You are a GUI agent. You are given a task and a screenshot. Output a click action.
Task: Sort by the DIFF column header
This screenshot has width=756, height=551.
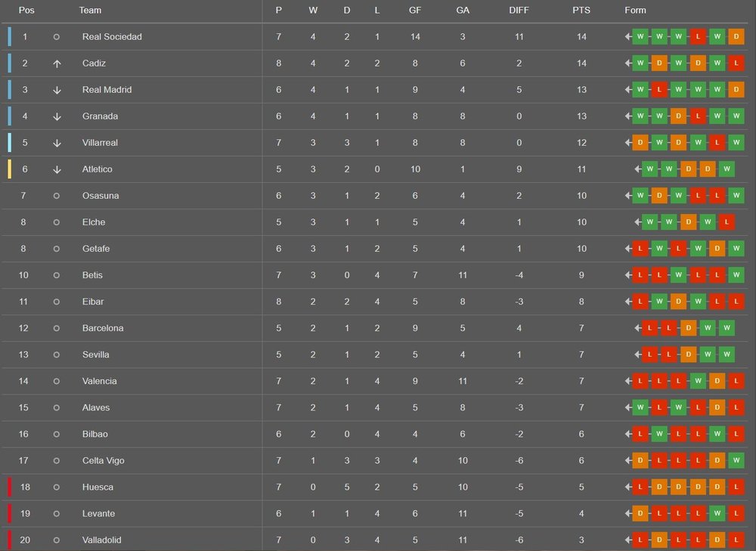(x=519, y=10)
